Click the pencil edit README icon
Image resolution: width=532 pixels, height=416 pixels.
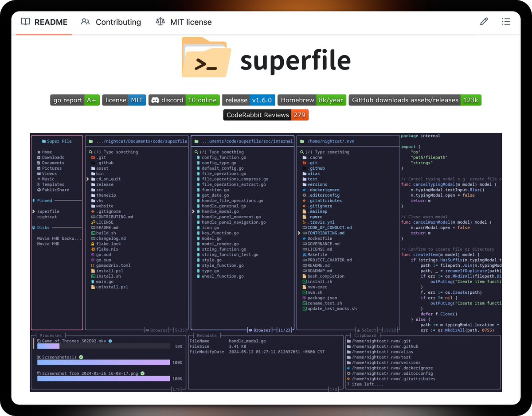point(484,21)
